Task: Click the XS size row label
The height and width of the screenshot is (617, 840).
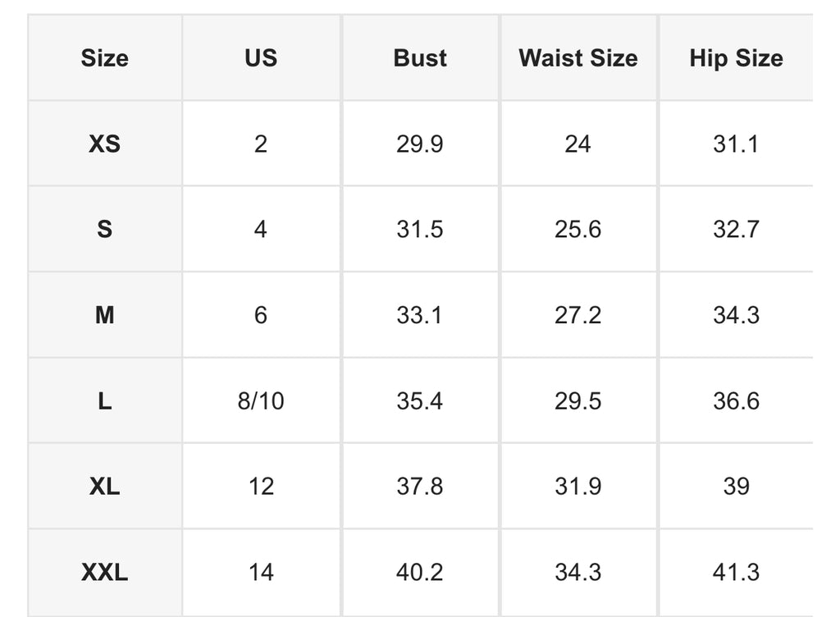Action: click(x=104, y=144)
